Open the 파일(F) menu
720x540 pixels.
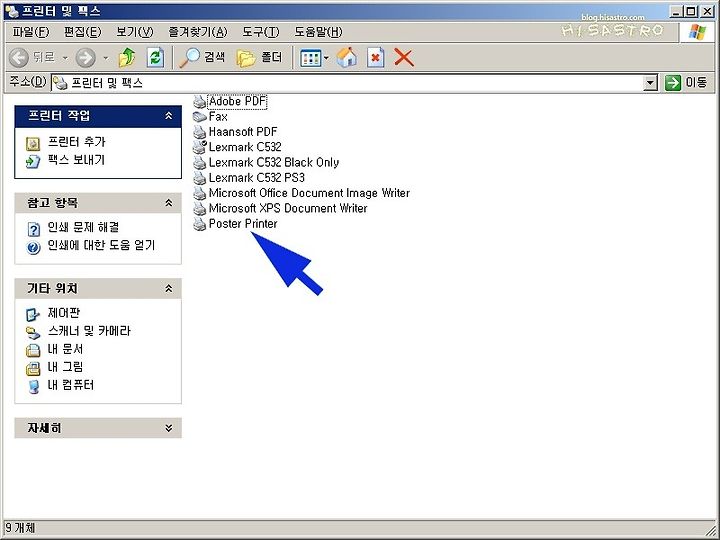click(x=31, y=32)
